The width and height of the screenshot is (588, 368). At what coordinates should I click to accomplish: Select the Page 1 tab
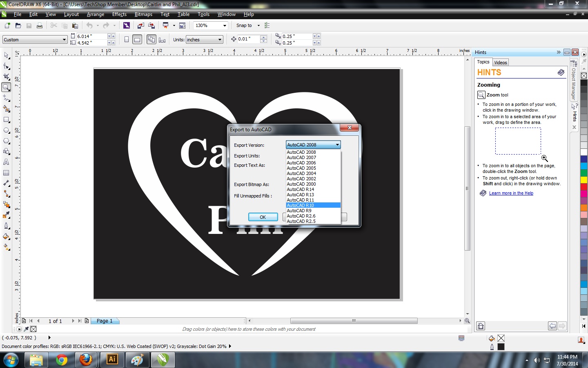click(x=105, y=321)
